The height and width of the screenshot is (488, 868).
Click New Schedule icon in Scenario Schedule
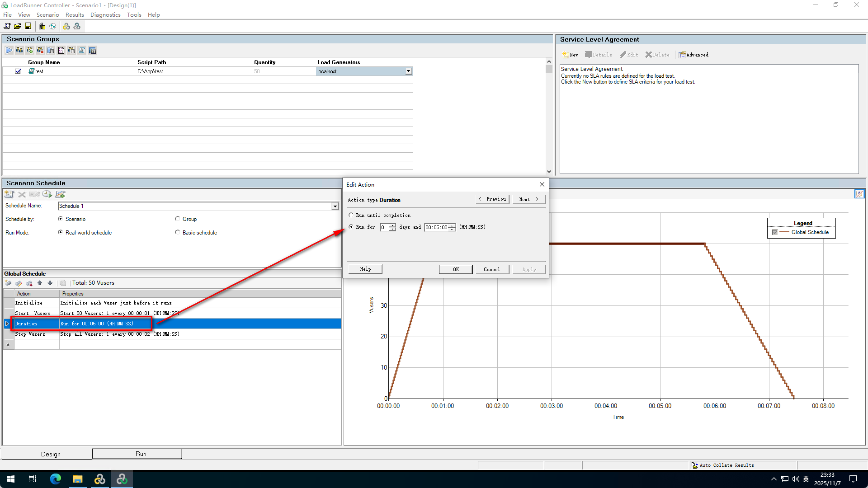(9, 194)
